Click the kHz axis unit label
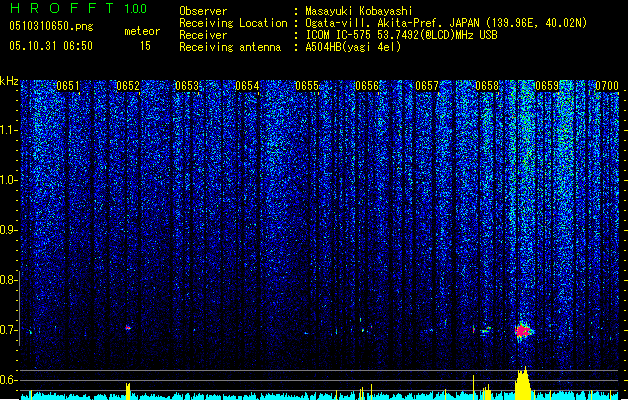629x400 pixels. [x=9, y=81]
